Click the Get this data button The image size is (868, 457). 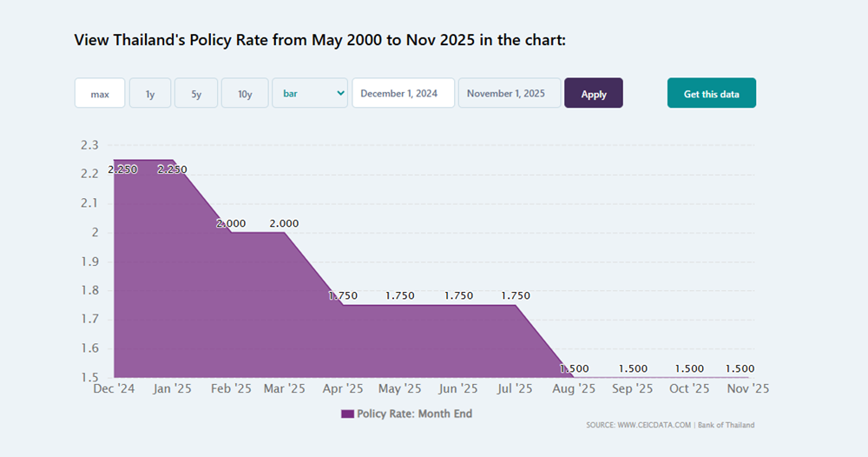(x=711, y=94)
